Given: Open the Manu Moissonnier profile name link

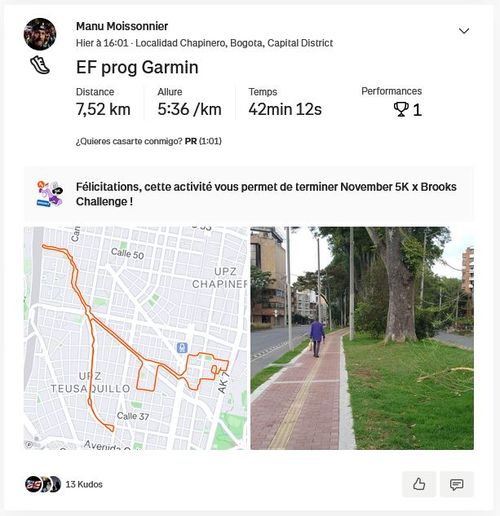Looking at the screenshot, I should 122,26.
